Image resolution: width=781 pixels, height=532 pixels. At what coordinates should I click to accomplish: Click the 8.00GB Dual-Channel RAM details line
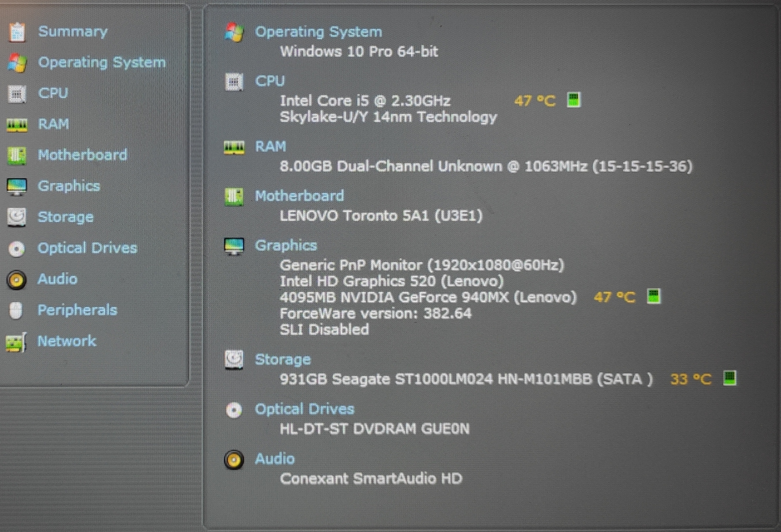(486, 166)
